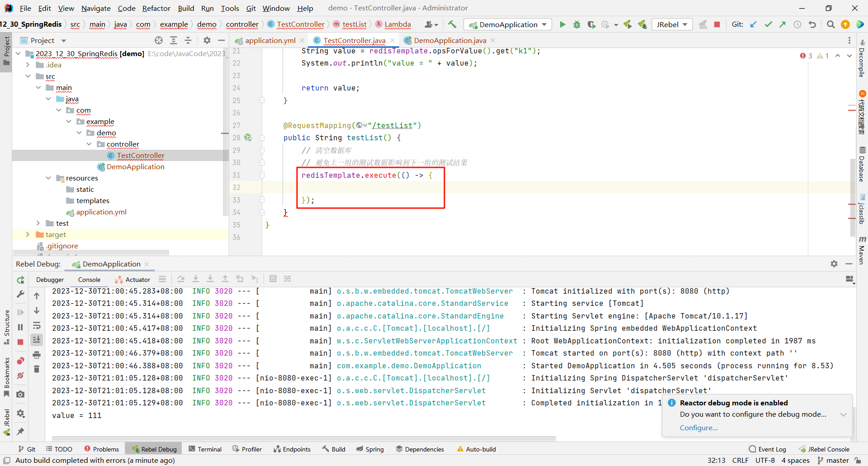868x466 pixels.
Task: Click the orange IDE update icon
Action: (x=845, y=24)
